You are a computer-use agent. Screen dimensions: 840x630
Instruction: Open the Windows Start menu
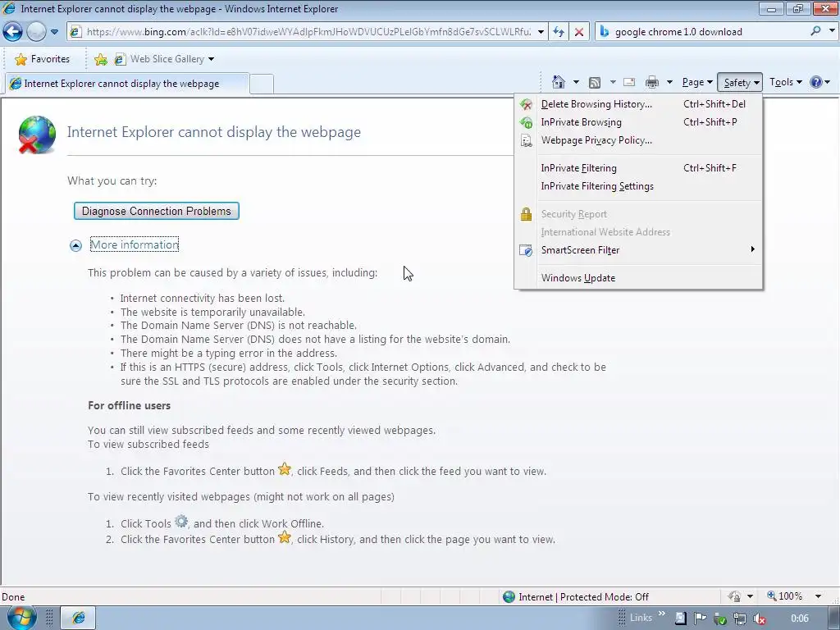(21, 618)
